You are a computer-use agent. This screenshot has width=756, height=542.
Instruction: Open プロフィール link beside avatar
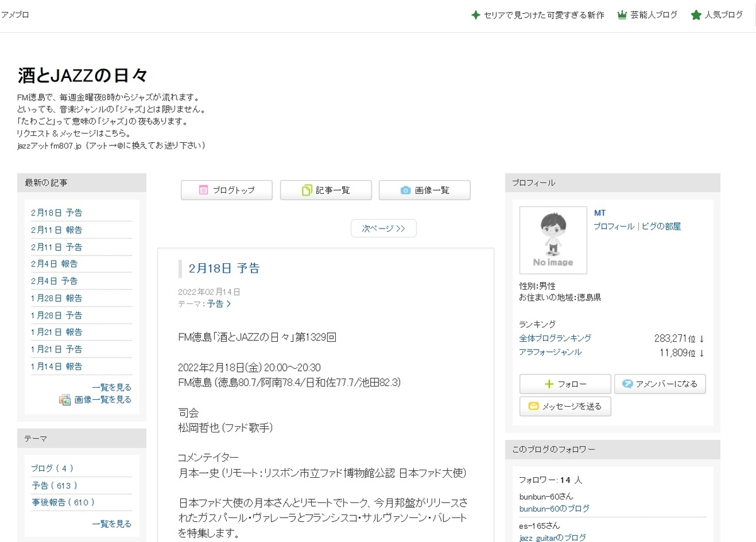coord(614,226)
